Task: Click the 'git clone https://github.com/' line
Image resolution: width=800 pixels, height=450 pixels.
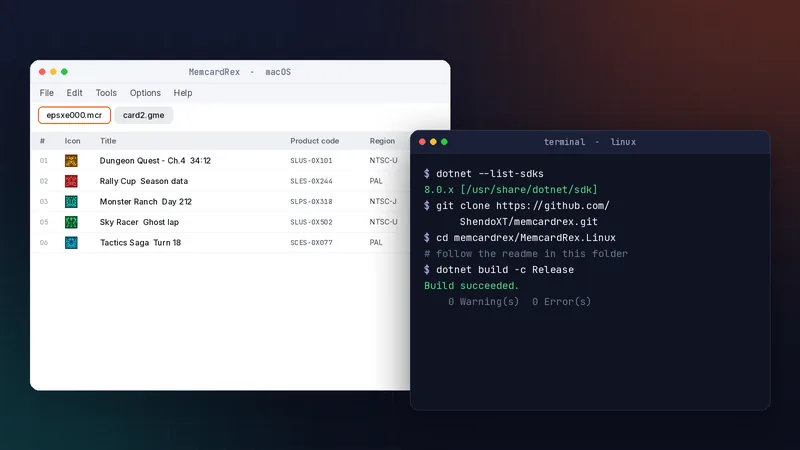Action: point(517,206)
